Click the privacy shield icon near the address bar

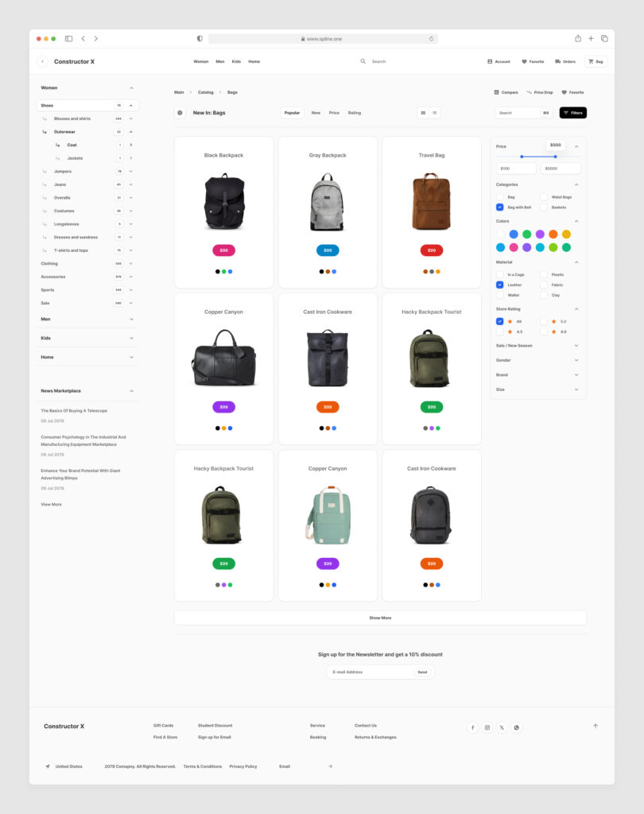tap(200, 38)
